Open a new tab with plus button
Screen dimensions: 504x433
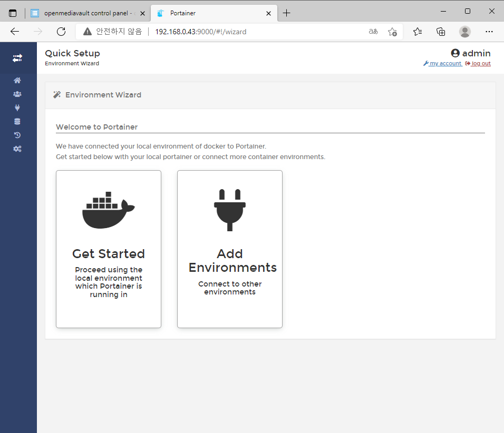(x=286, y=13)
